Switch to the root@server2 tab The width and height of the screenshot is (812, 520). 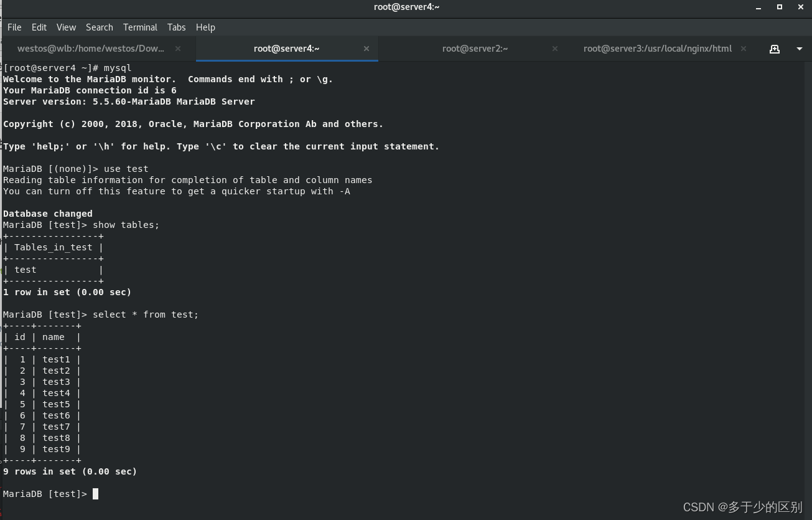pos(475,49)
